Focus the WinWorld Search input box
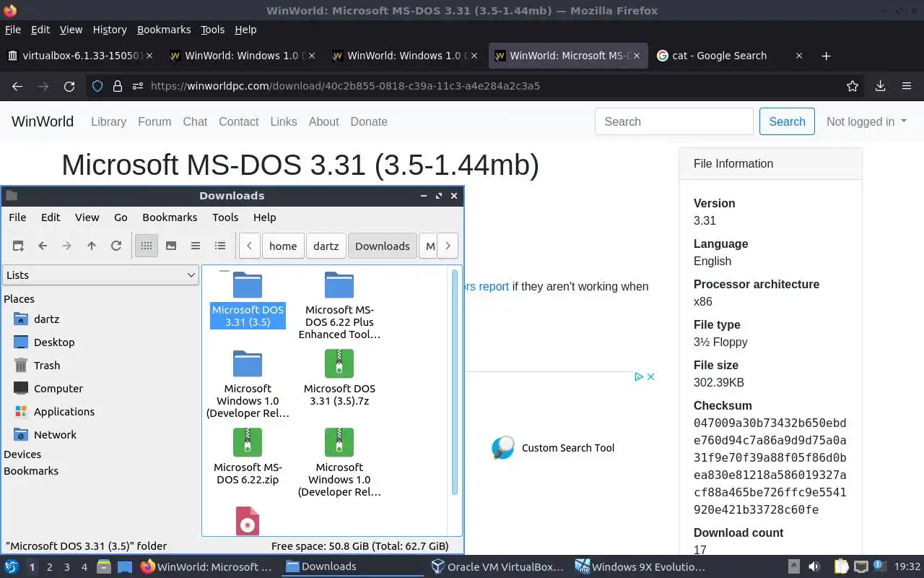The image size is (924, 578). pos(674,121)
